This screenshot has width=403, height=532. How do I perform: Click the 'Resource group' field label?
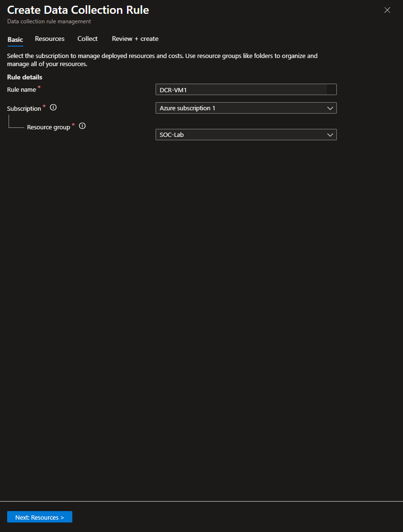(48, 127)
